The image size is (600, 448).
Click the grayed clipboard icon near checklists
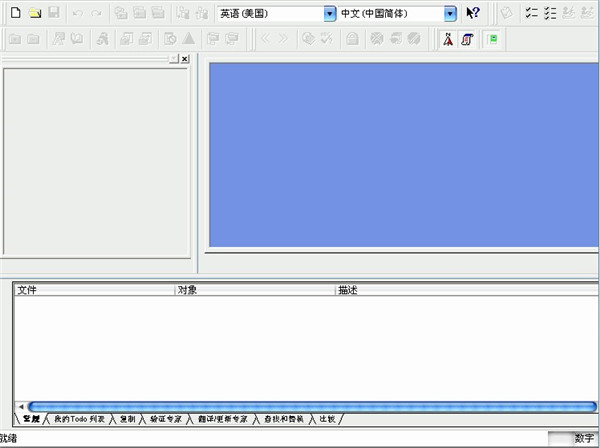(507, 13)
